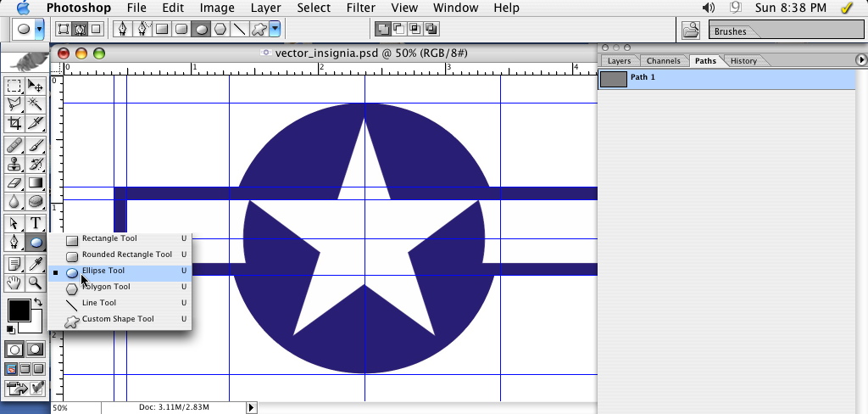The height and width of the screenshot is (414, 868).
Task: Select the Type tool
Action: tap(36, 223)
